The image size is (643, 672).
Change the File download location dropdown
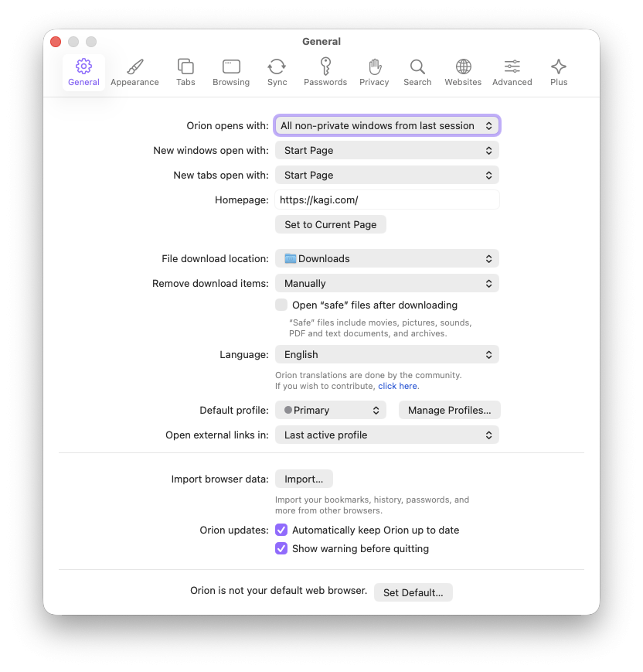[387, 258]
